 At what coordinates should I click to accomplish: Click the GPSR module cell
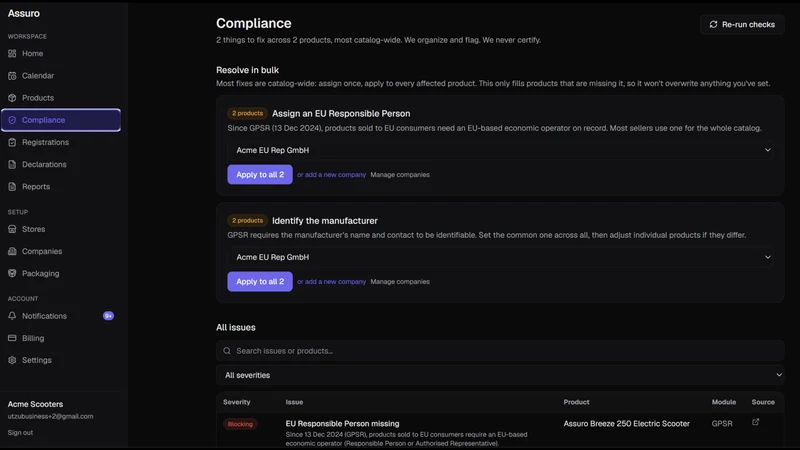tap(722, 423)
